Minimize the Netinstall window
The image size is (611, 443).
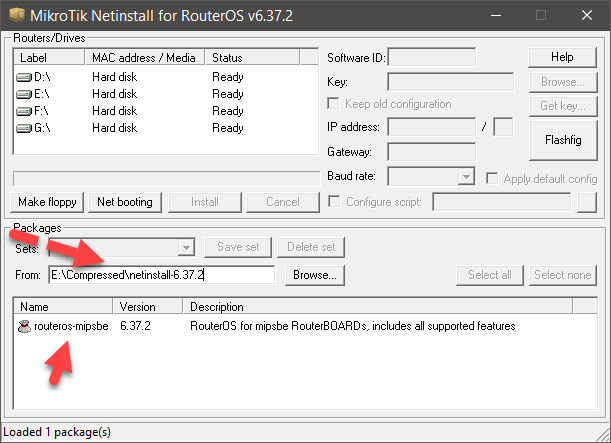point(496,15)
